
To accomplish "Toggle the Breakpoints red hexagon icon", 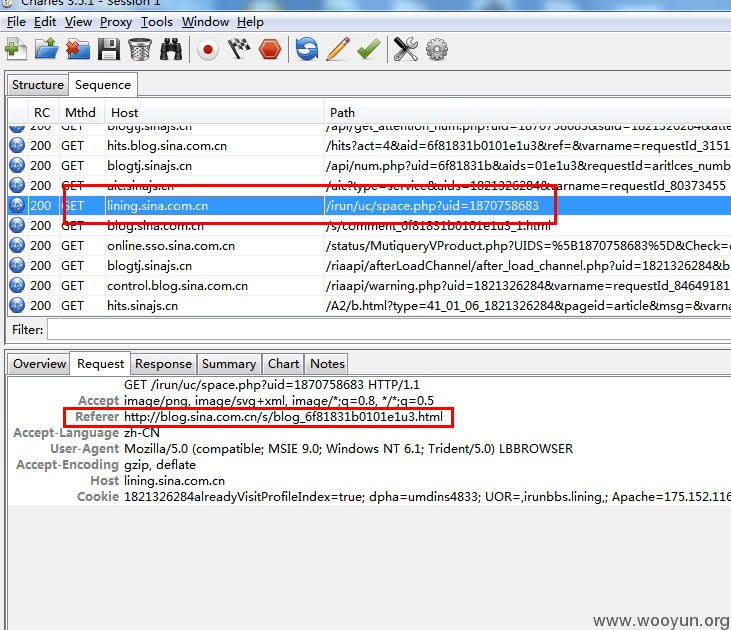I will tap(270, 49).
